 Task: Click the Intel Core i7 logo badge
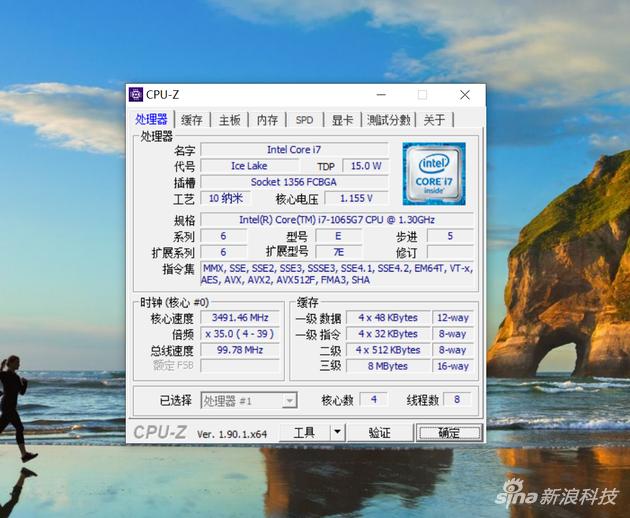click(x=434, y=174)
